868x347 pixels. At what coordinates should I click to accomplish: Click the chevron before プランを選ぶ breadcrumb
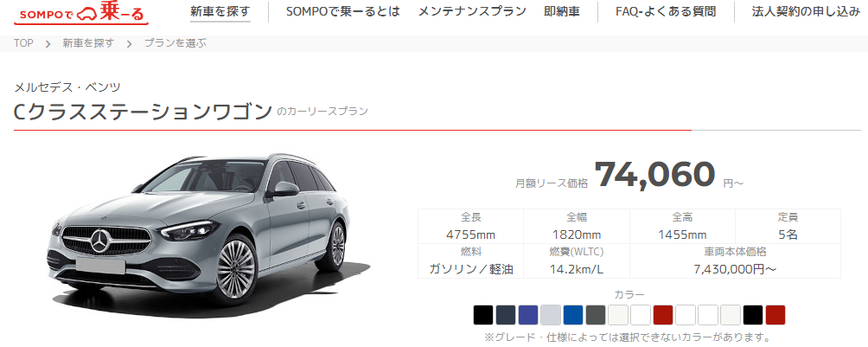pos(129,44)
